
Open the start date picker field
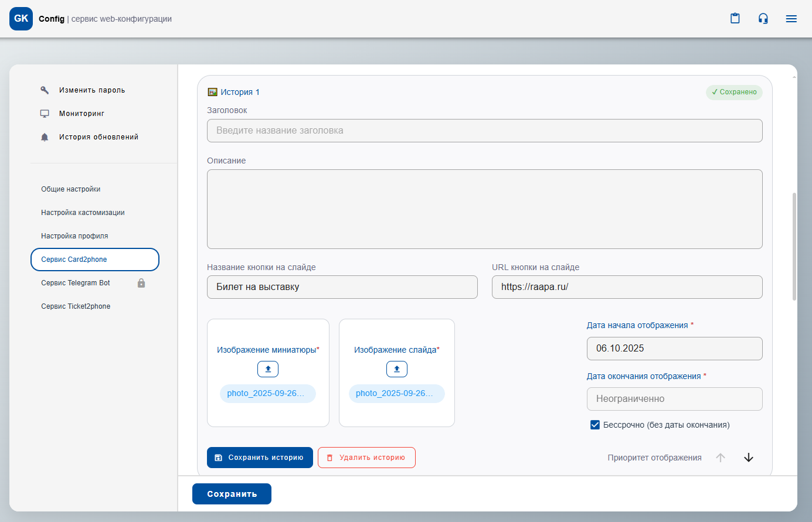click(674, 349)
